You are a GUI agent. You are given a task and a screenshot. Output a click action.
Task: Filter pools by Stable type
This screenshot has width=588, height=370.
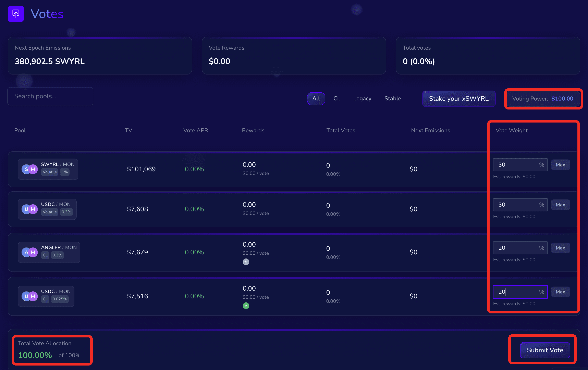392,99
